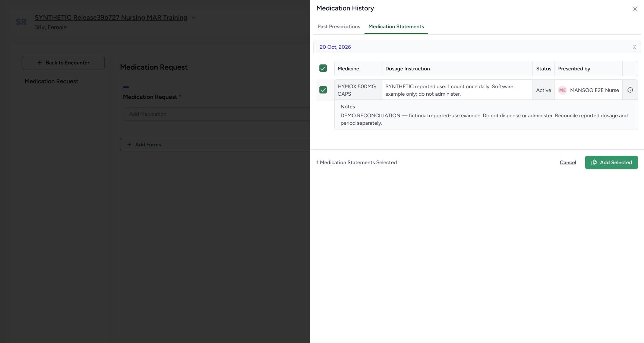Click the SR patient avatar
644x343 pixels.
coord(21,22)
